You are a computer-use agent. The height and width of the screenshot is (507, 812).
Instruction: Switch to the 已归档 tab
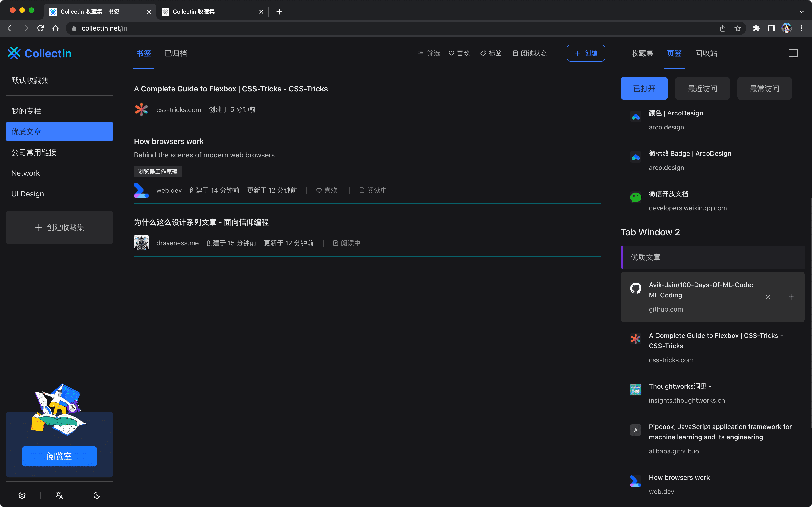tap(176, 53)
